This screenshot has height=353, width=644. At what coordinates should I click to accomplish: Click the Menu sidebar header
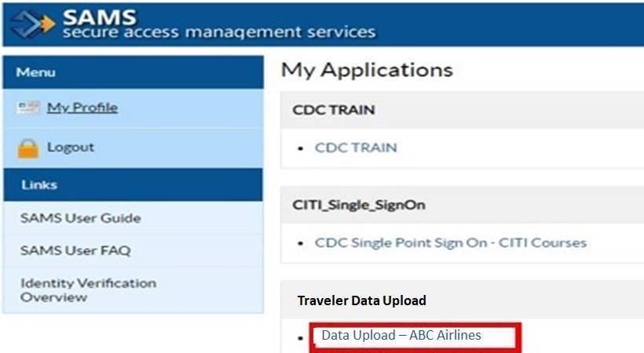[x=36, y=72]
